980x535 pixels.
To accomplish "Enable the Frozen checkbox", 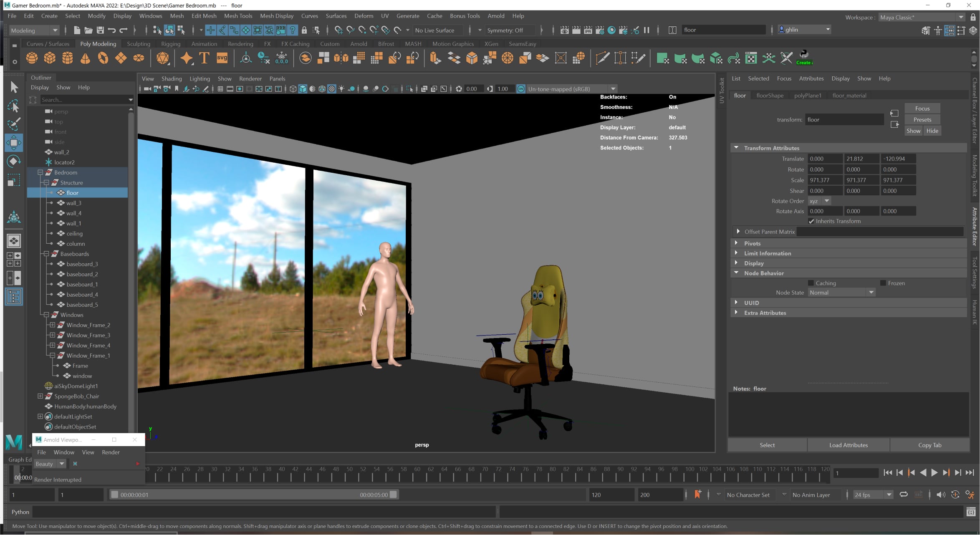I will [x=883, y=283].
